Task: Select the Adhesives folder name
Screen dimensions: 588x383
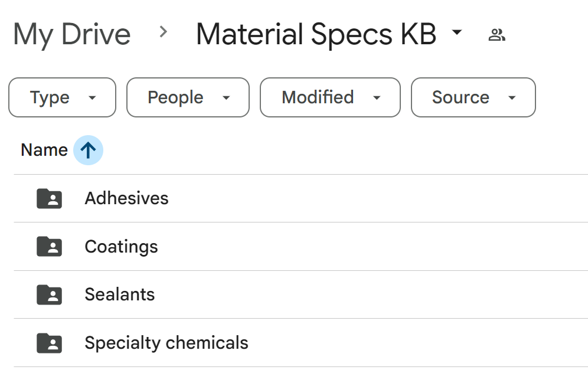Action: point(126,198)
